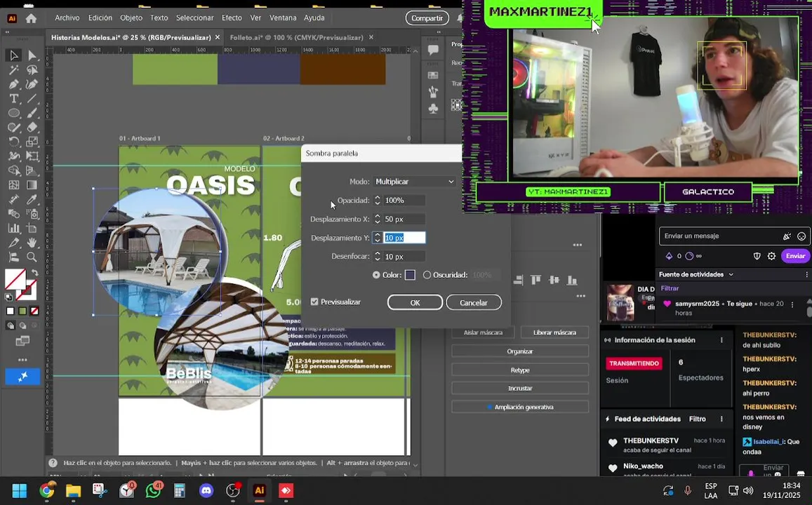Click the Compartir button
The image size is (812, 505).
coord(427,18)
